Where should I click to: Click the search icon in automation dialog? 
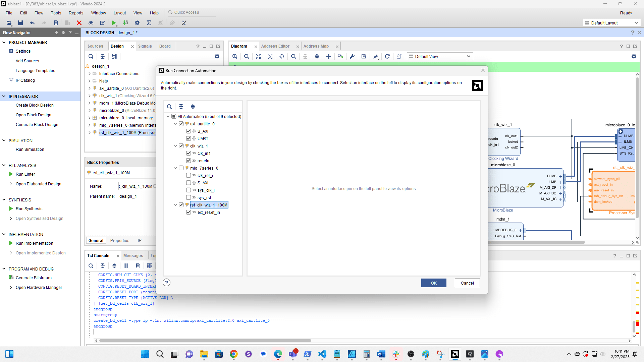[x=169, y=107]
